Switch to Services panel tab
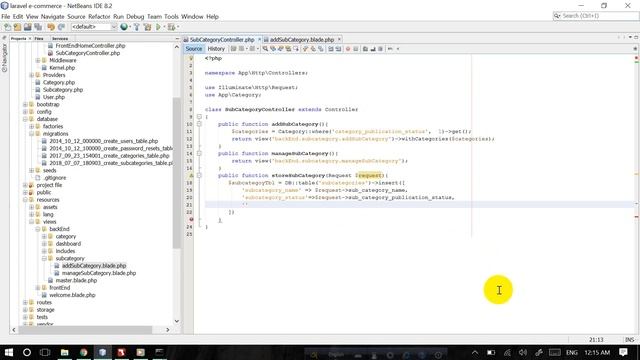Image resolution: width=640 pixels, height=360 pixels. pyautogui.click(x=60, y=38)
